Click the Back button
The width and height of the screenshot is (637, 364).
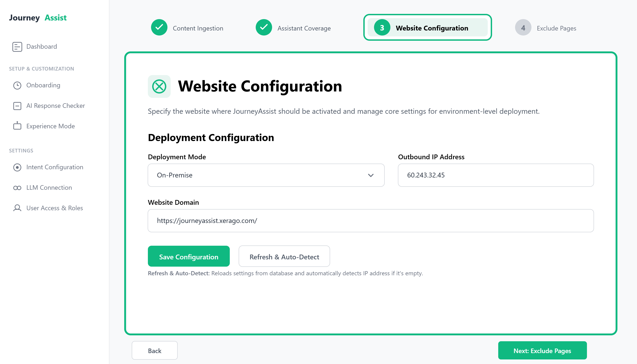click(155, 351)
